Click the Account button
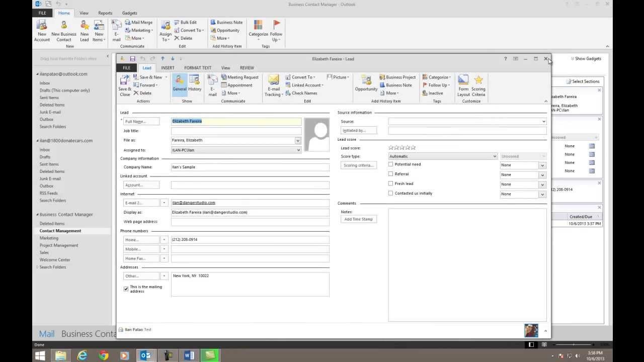Image resolution: width=644 pixels, height=362 pixels. pos(141,185)
